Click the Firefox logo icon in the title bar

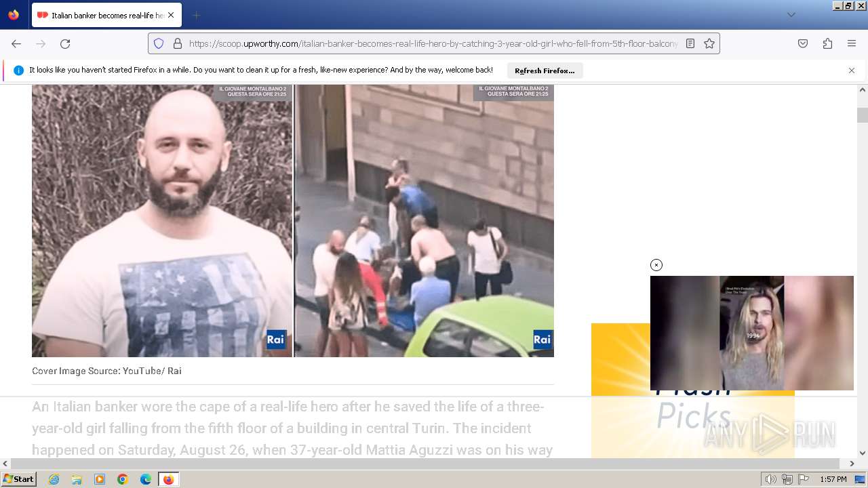(x=14, y=15)
